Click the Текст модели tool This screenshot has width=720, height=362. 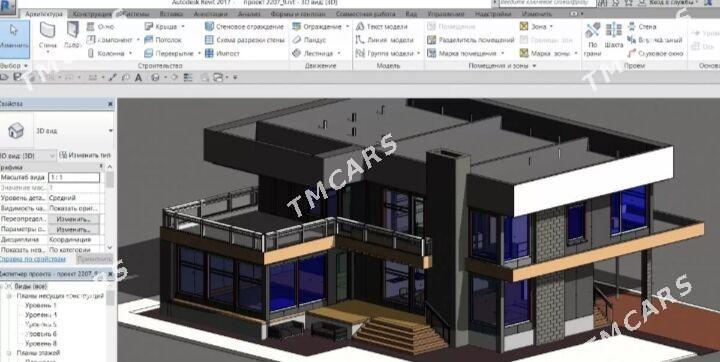click(x=382, y=27)
